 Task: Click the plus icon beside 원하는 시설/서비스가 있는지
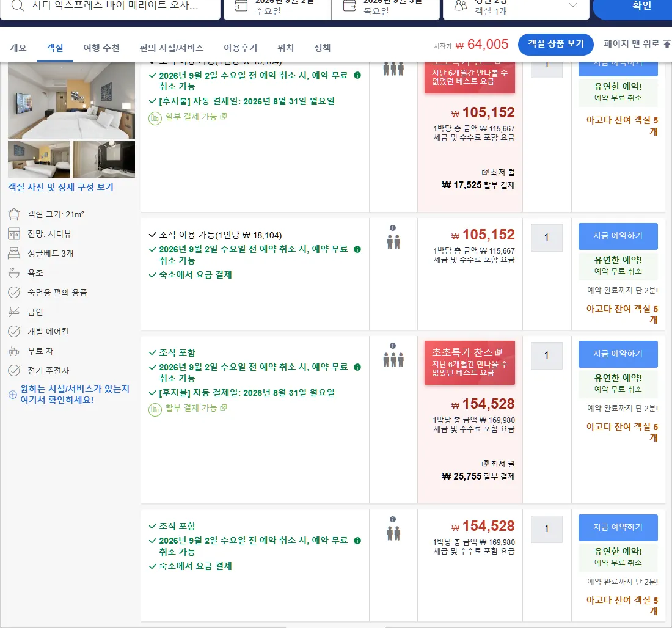coord(13,395)
